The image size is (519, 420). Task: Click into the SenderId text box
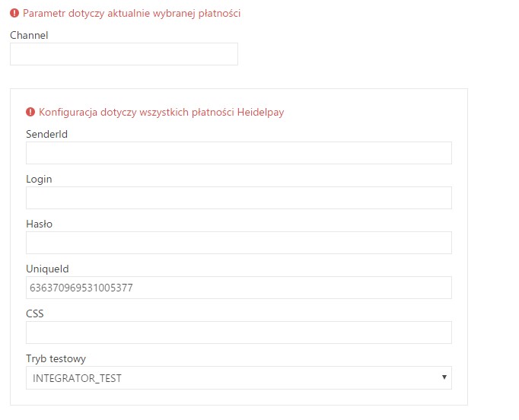(239, 153)
